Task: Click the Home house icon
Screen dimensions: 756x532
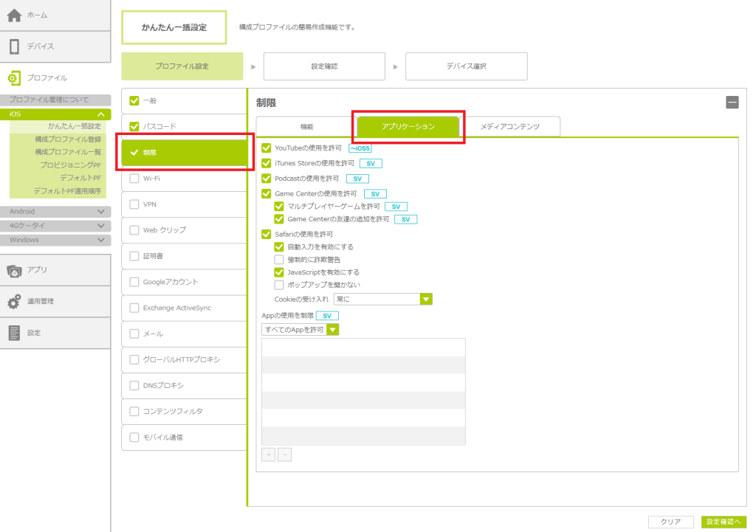Action: (x=14, y=15)
